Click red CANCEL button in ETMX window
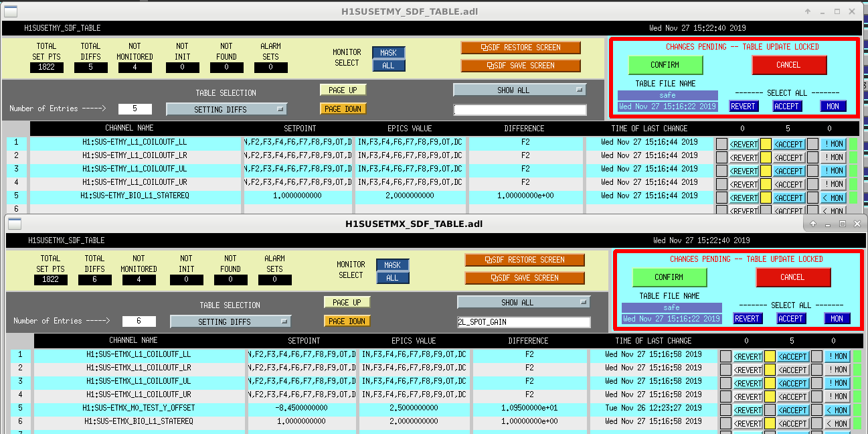Viewport: 868px width, 434px height. point(793,277)
